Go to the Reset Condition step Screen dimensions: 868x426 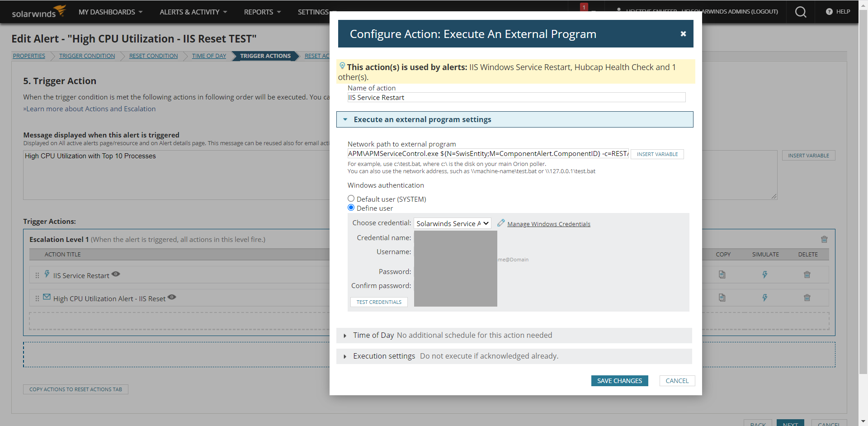click(x=153, y=56)
